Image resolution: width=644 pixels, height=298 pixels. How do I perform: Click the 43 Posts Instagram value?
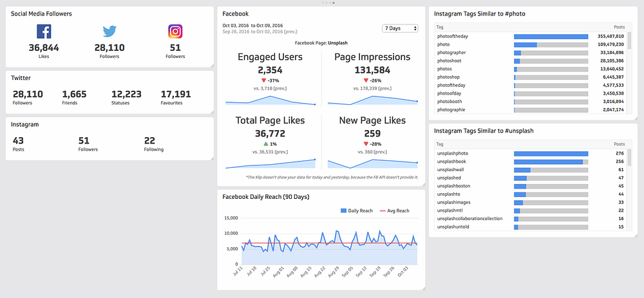[18, 141]
